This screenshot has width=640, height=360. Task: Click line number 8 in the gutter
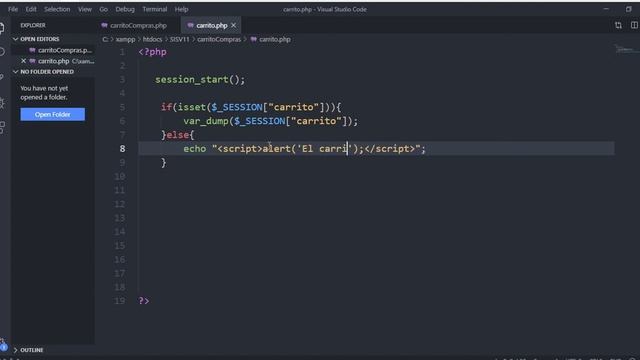[x=122, y=149]
